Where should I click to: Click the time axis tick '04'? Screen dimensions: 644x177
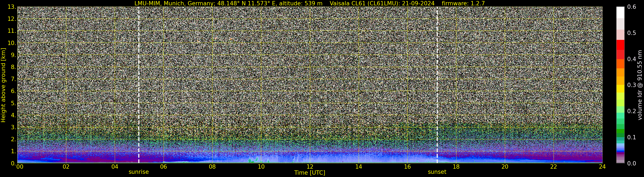[115, 167]
